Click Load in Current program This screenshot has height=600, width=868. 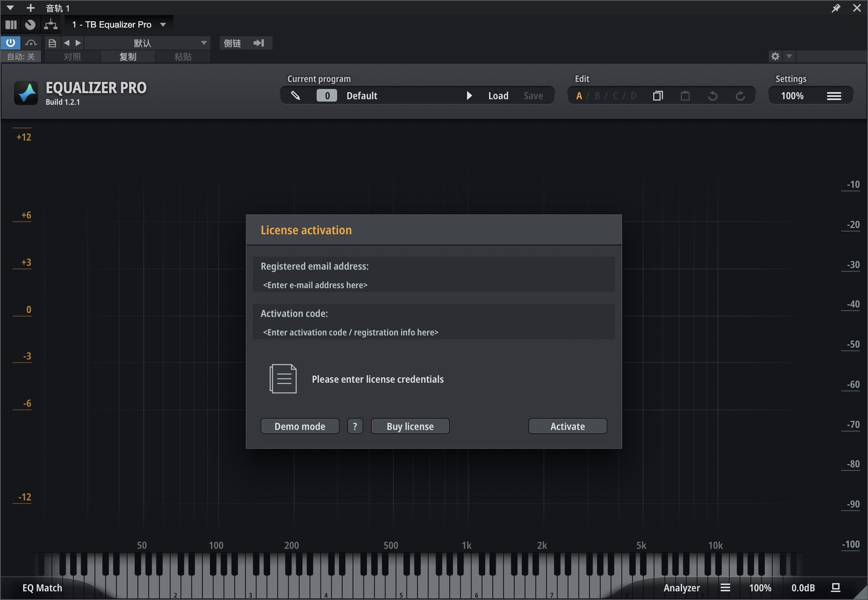click(498, 96)
